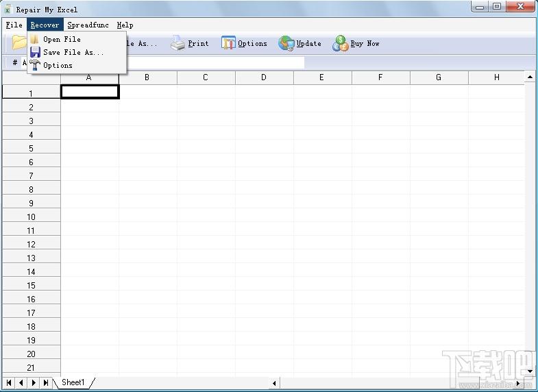Select cell A1
This screenshot has height=392, width=538.
[90, 92]
